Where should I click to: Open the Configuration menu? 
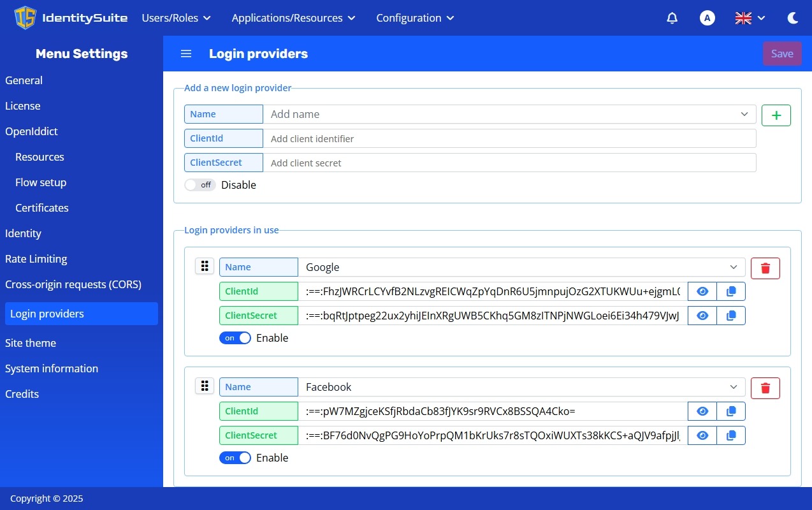(x=415, y=18)
